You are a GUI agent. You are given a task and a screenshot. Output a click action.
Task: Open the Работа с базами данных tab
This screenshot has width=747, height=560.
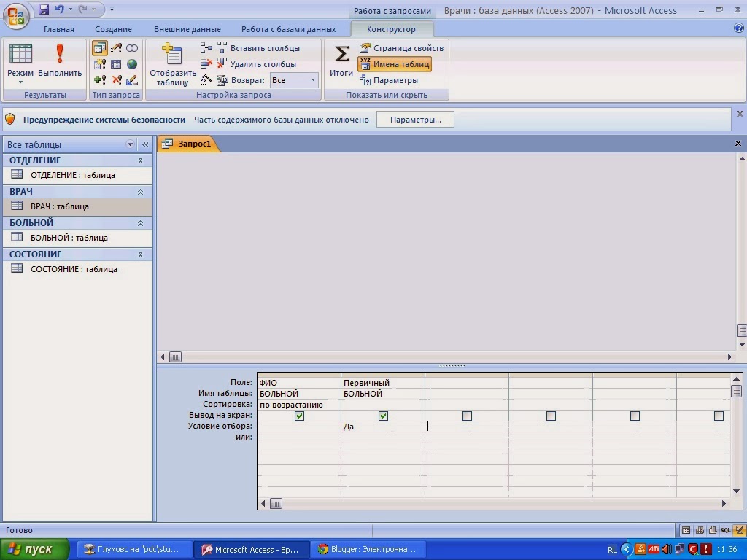point(288,29)
